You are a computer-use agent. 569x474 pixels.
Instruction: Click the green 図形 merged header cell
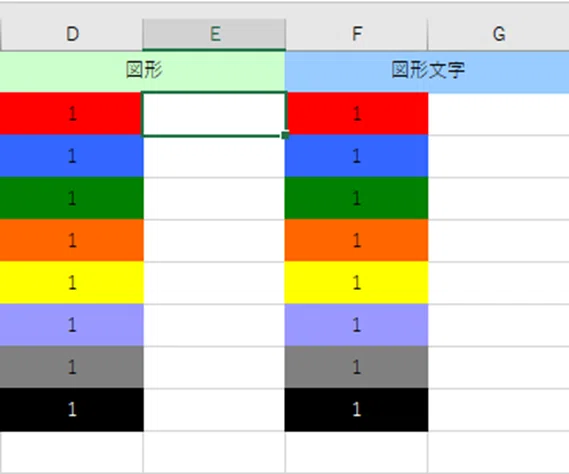(143, 71)
